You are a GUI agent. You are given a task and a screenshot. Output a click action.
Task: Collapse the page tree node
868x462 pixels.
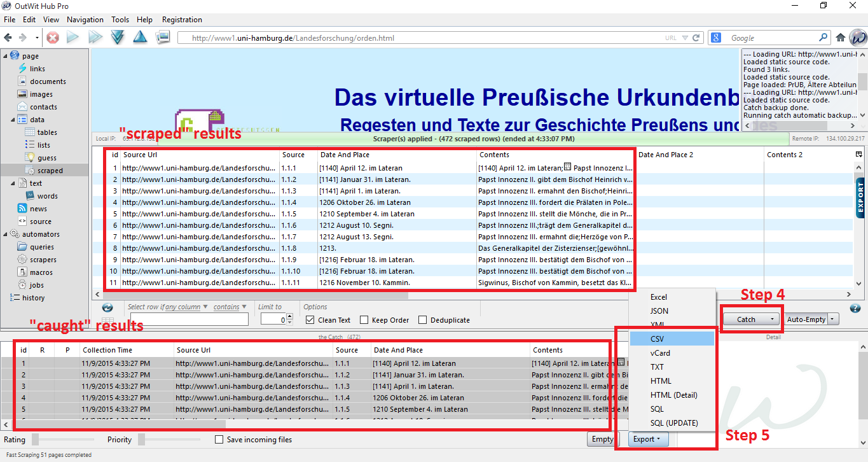[5, 56]
